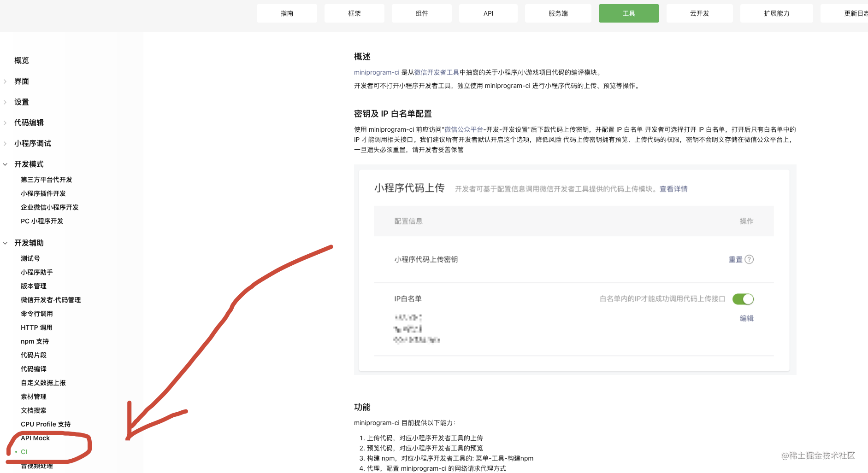Switch to the 指南 tab

tap(287, 13)
